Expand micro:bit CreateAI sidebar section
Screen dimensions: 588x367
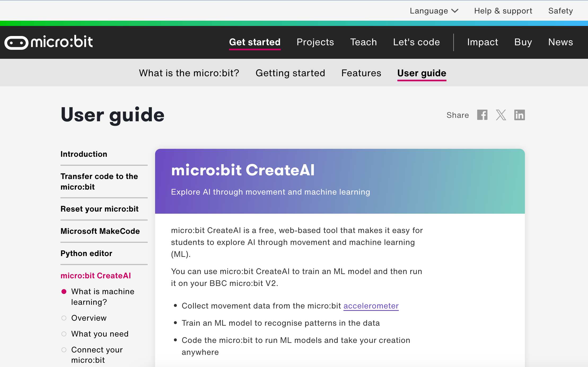pyautogui.click(x=96, y=276)
